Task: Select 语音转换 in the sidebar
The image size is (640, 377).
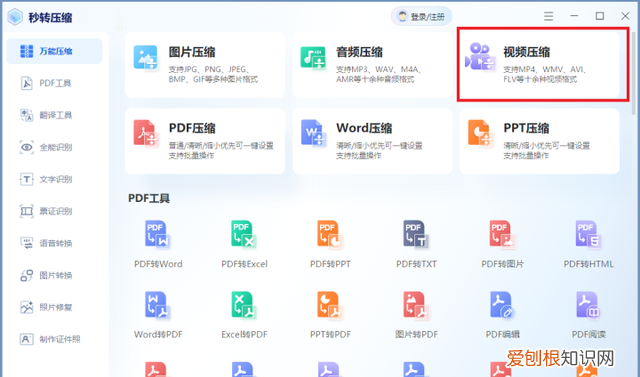Action: (54, 243)
